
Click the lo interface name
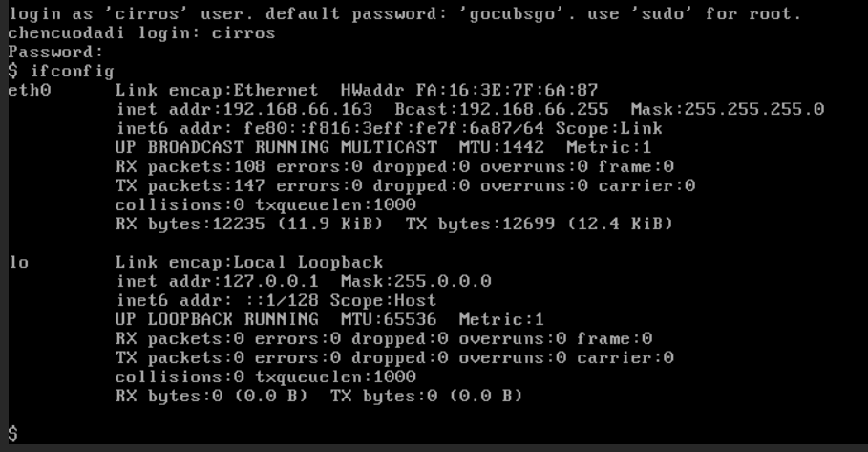(x=19, y=262)
